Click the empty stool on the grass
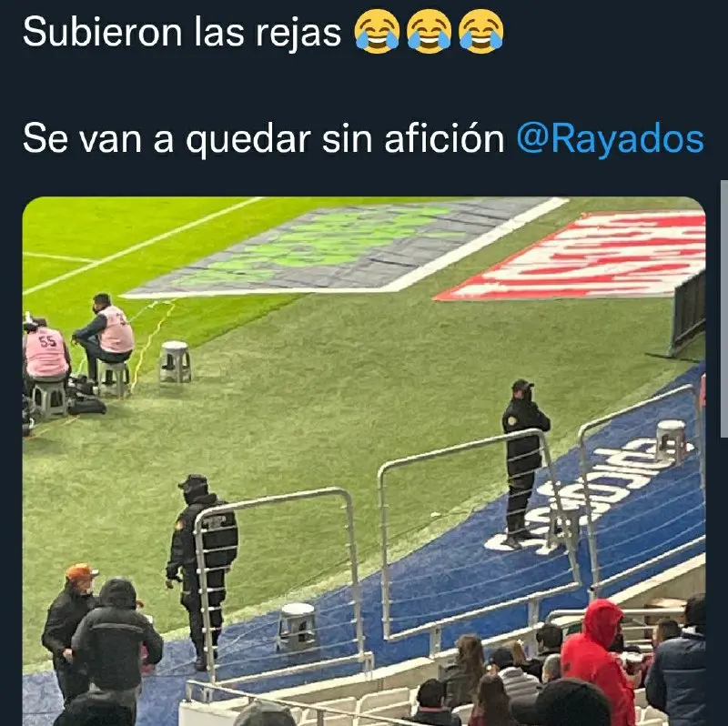Screen dimensions: 728x726 pyautogui.click(x=175, y=361)
